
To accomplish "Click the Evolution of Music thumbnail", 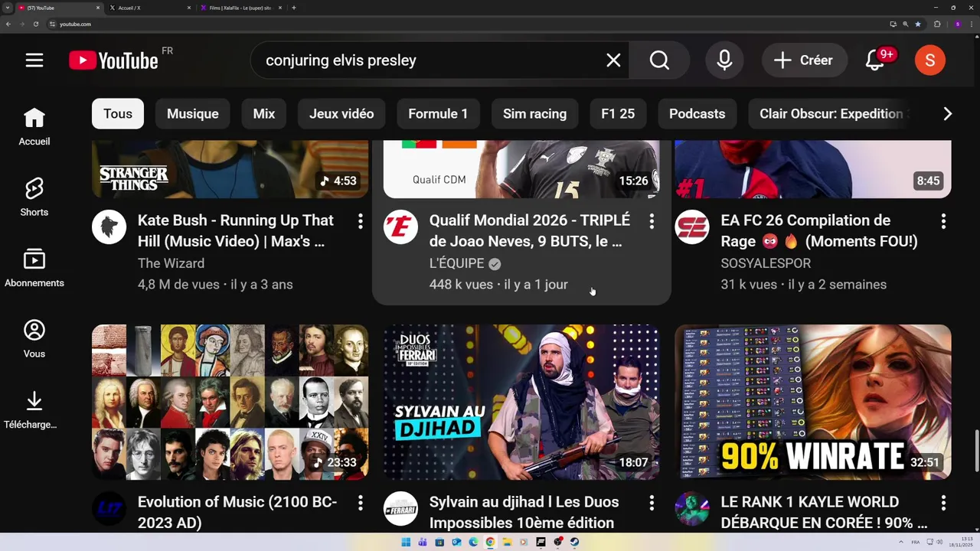I will pyautogui.click(x=230, y=402).
